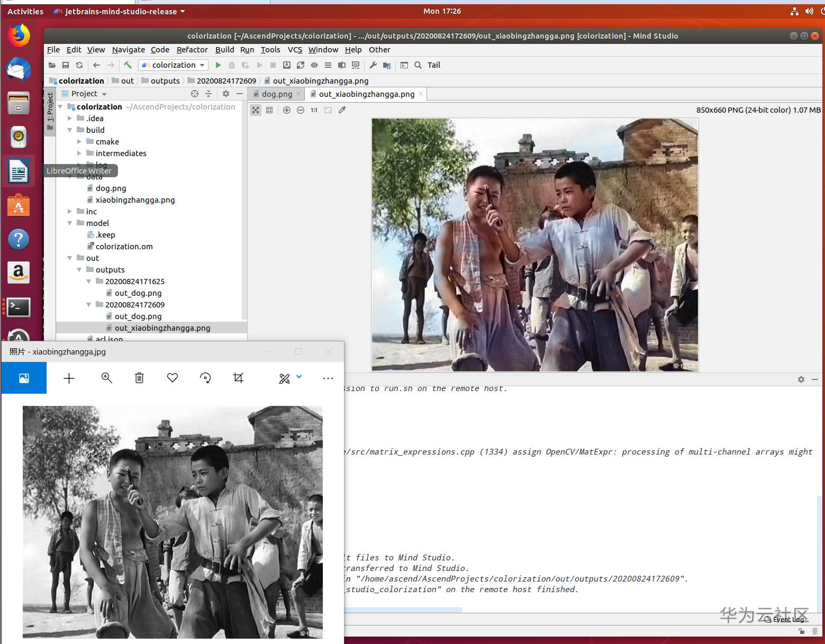
Task: Click the green Run button in toolbar
Action: point(218,65)
